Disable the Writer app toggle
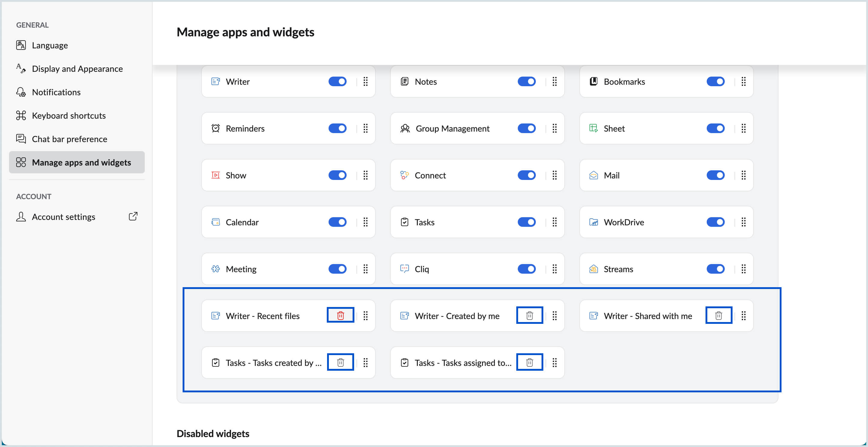 (x=337, y=82)
